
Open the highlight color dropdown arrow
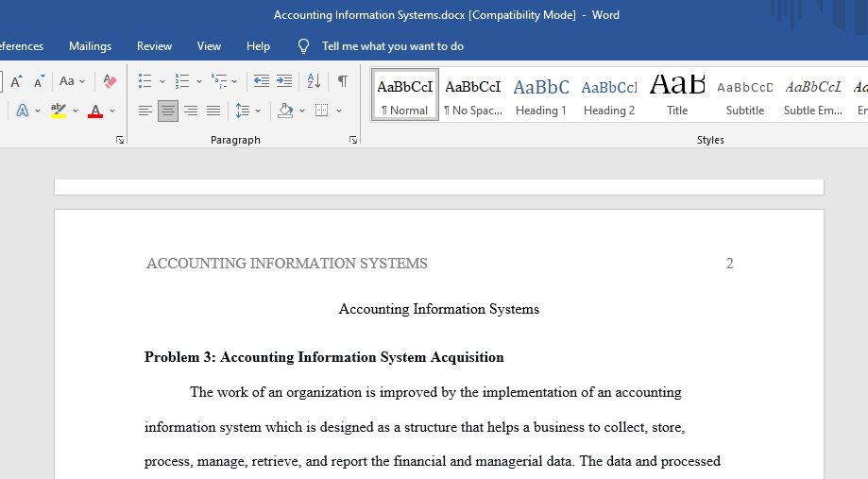click(x=76, y=111)
